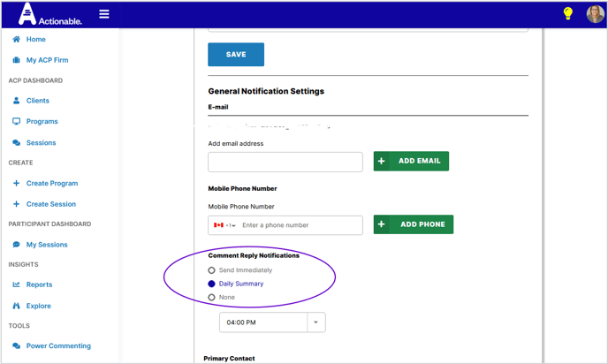Select the Daily Summary radio option
The image size is (608, 364).
coord(211,284)
